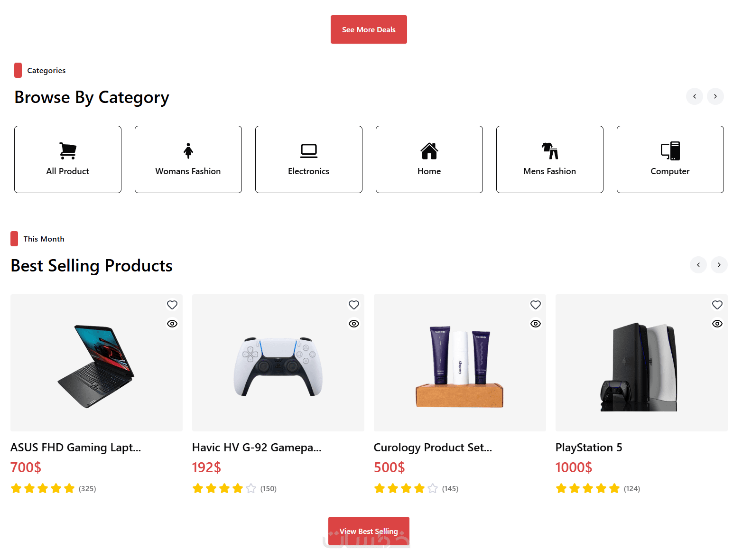Go to previous categories with left chevron
This screenshot has height=560, width=733.
coord(695,96)
